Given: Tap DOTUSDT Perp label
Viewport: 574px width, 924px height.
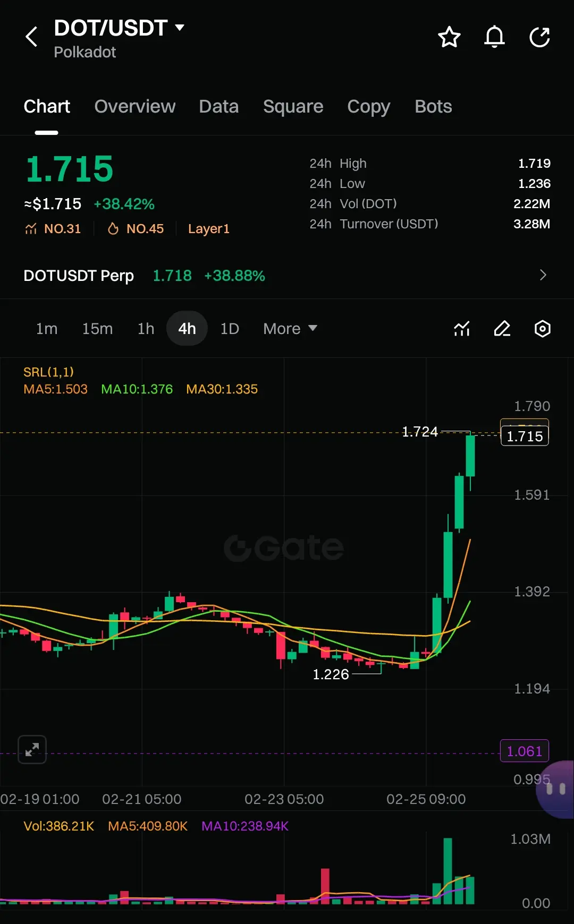Looking at the screenshot, I should pyautogui.click(x=79, y=276).
